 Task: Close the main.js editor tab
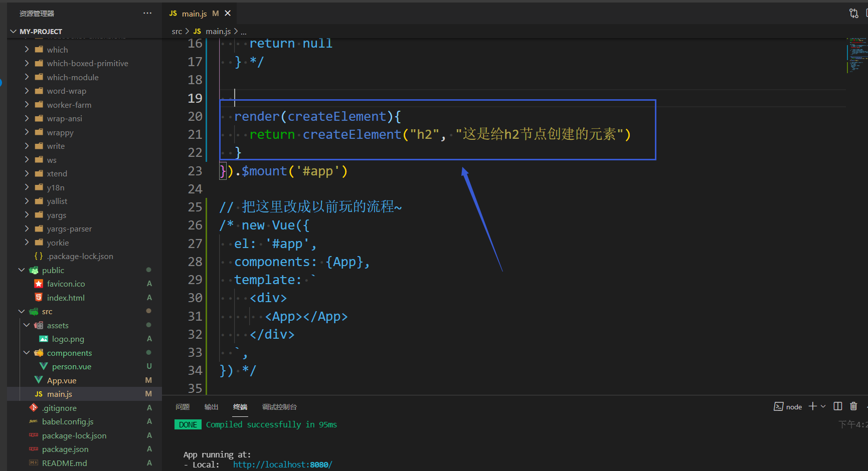point(228,13)
